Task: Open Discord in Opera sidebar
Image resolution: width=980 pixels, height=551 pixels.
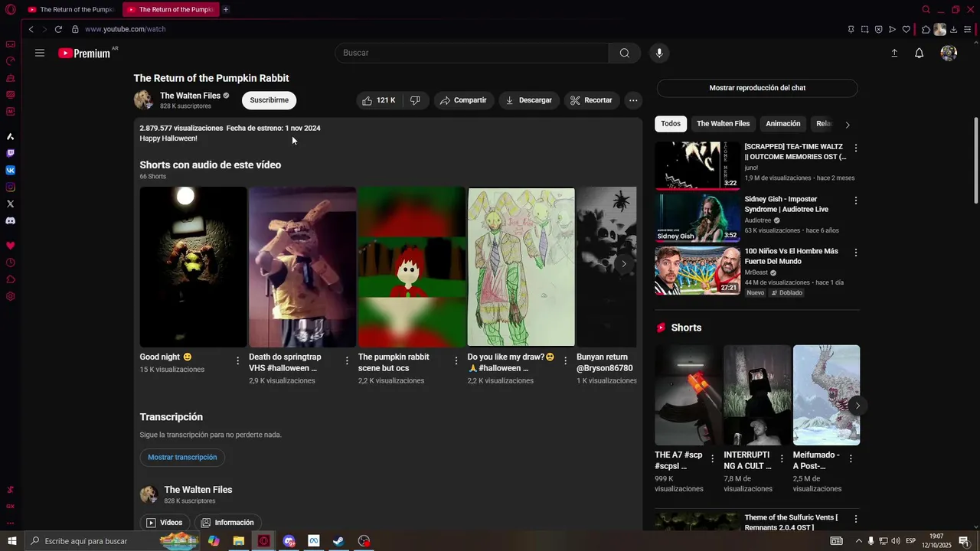Action: tap(10, 220)
